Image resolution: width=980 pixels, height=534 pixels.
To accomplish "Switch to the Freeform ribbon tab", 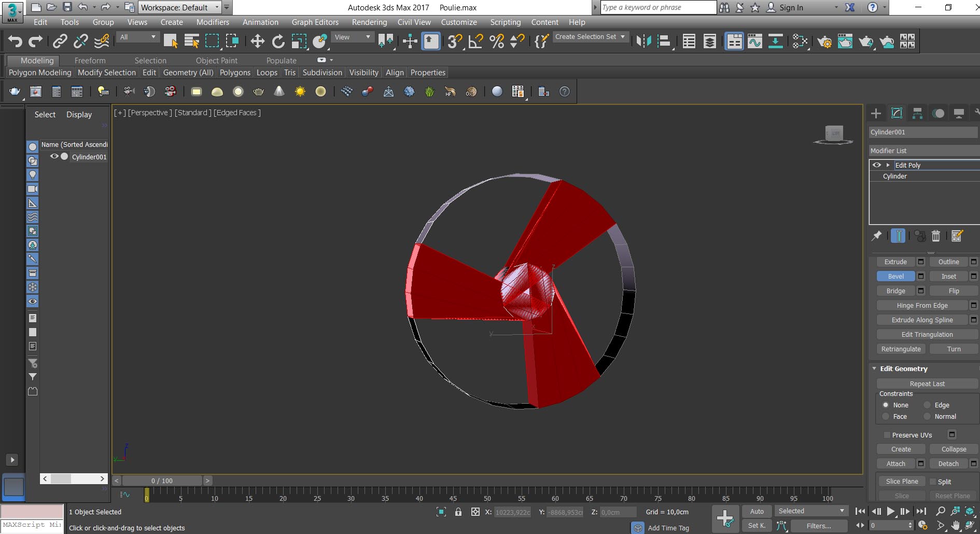I will click(x=90, y=61).
